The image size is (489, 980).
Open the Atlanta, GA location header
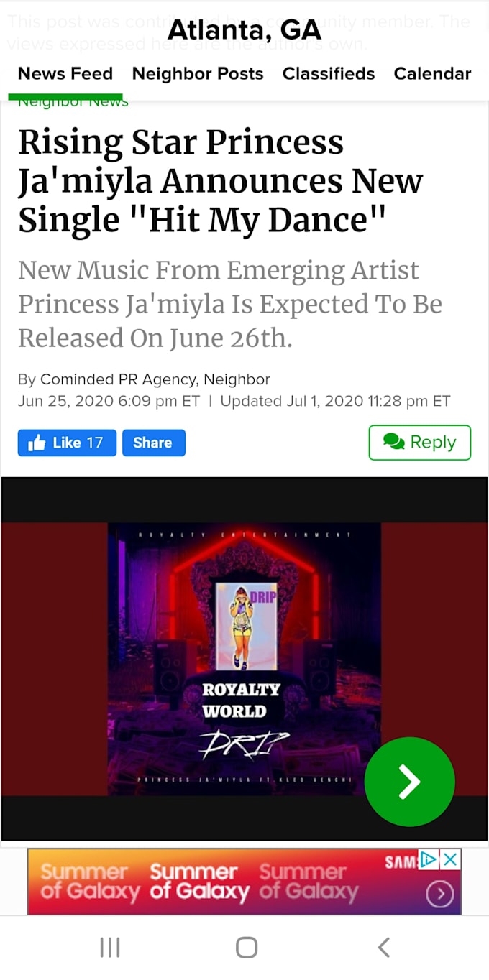click(x=244, y=32)
